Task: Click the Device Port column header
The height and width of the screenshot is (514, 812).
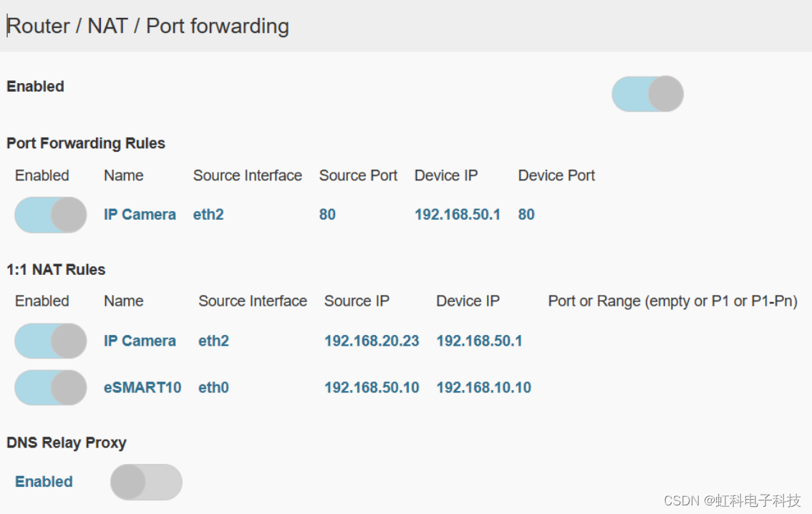Action: [556, 175]
